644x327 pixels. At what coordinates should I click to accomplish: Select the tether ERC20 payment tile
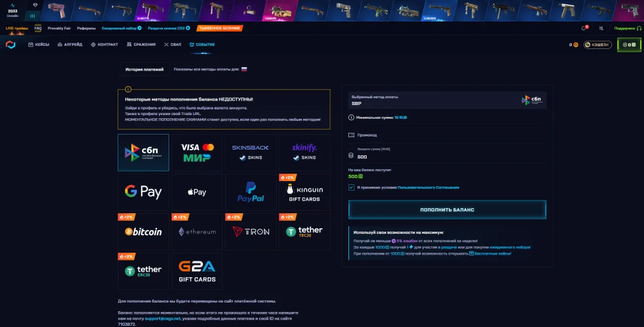(143, 271)
